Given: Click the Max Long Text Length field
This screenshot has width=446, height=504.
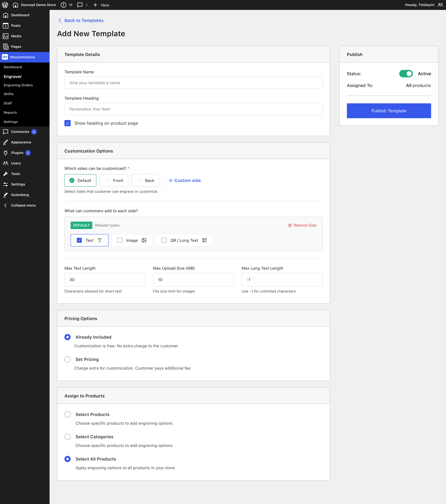Looking at the screenshot, I should [x=282, y=280].
